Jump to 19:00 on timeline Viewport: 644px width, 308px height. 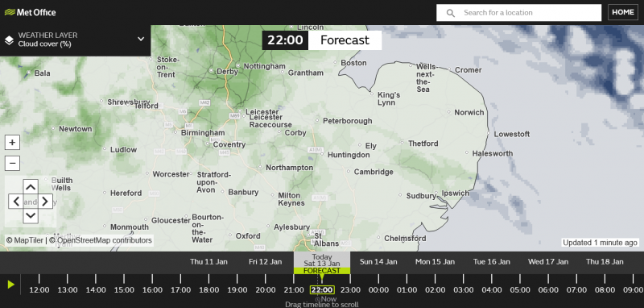click(x=237, y=290)
